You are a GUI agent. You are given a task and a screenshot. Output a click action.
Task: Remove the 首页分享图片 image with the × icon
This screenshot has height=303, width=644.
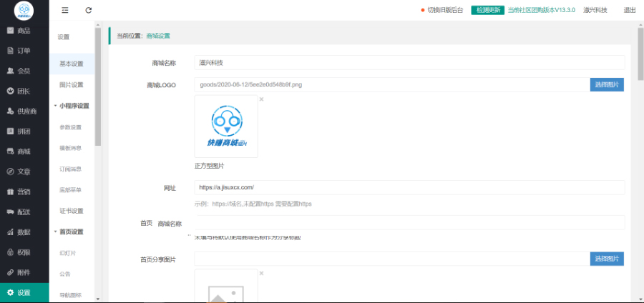tap(261, 273)
